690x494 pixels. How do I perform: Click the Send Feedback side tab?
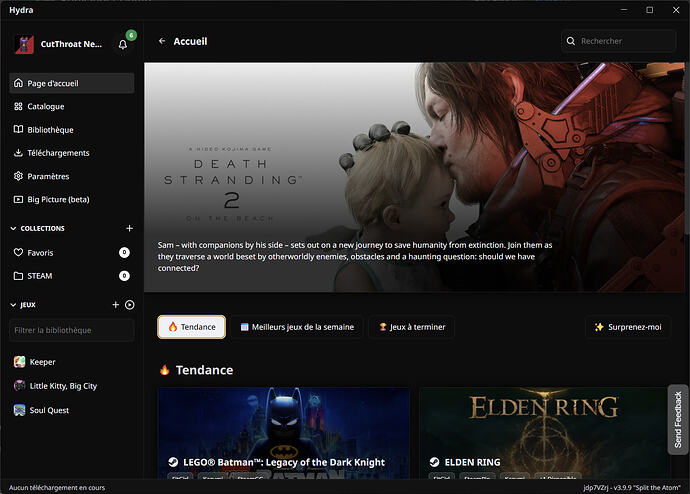click(678, 420)
